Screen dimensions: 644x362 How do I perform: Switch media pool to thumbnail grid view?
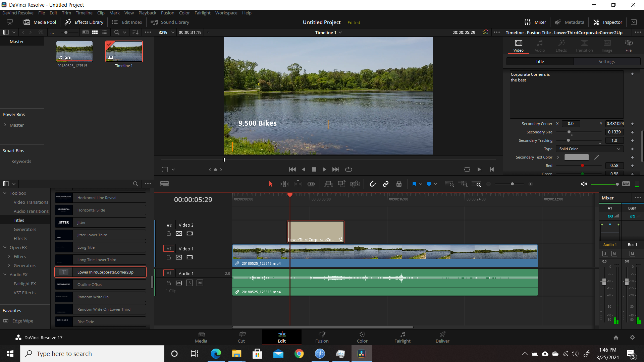[95, 32]
